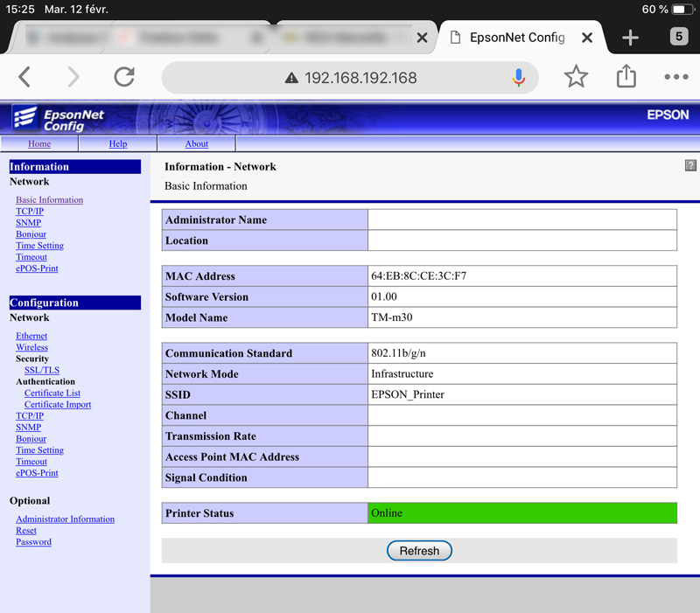Tap the battery indicator in status bar

(683, 10)
